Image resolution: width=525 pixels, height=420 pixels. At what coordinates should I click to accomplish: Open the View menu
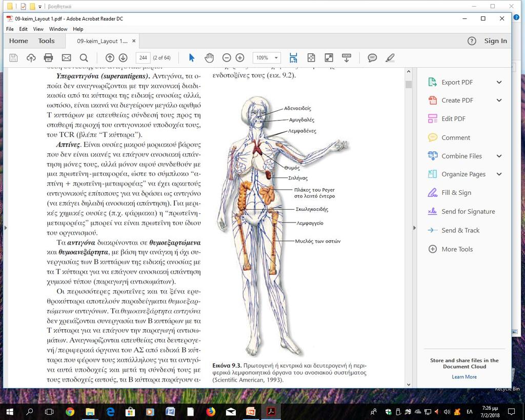[38, 29]
